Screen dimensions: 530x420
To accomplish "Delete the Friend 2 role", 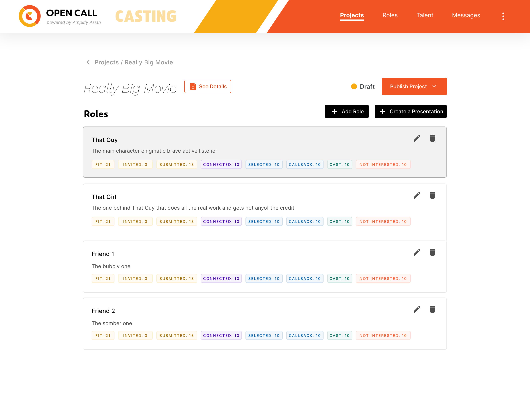I will point(432,309).
